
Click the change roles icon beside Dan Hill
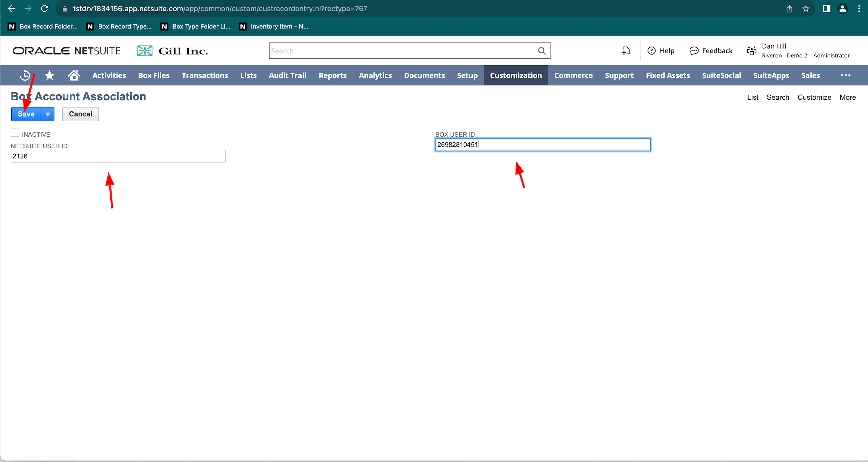pyautogui.click(x=751, y=51)
